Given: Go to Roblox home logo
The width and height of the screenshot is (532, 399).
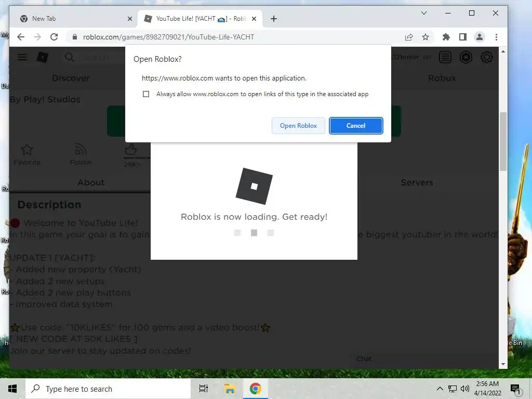Looking at the screenshot, I should 43,57.
